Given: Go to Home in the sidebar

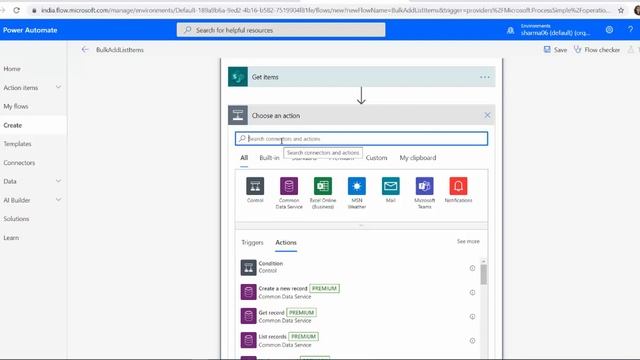Looking at the screenshot, I should pyautogui.click(x=12, y=69).
